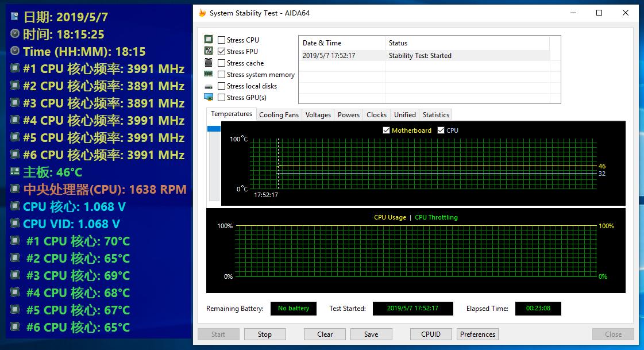
Task: Click the local disks drive icon
Action: (x=209, y=86)
